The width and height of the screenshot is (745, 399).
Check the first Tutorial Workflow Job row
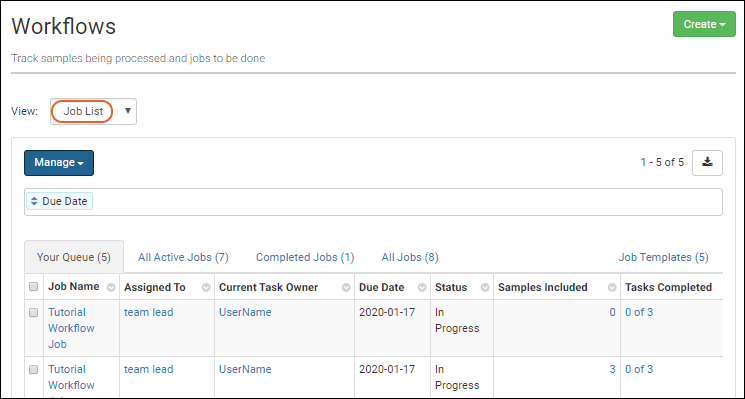(x=33, y=313)
